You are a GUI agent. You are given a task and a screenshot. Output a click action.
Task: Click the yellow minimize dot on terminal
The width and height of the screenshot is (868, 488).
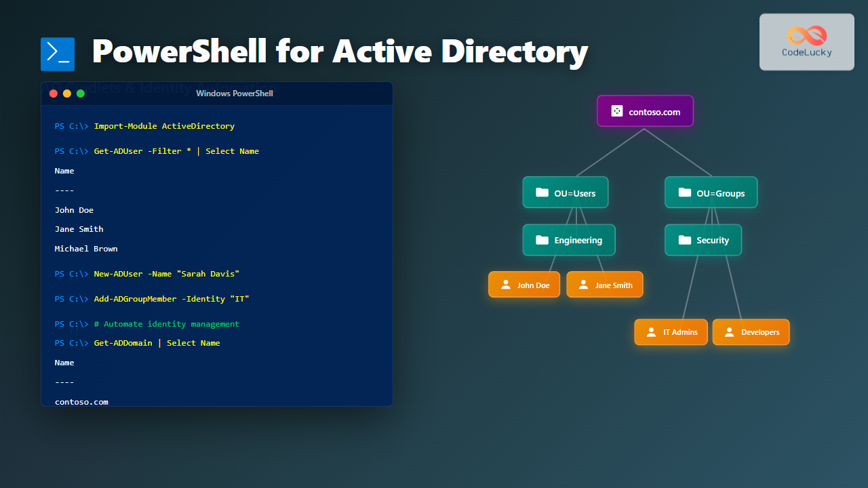point(67,94)
